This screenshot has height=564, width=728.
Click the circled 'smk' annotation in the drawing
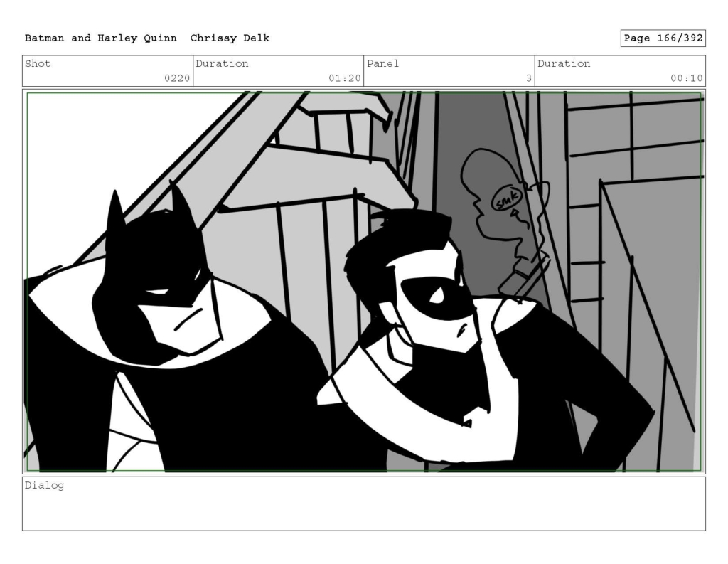point(506,199)
